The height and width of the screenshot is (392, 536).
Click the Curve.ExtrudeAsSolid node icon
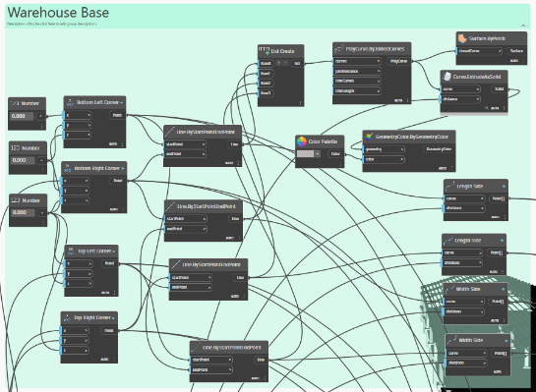point(447,77)
